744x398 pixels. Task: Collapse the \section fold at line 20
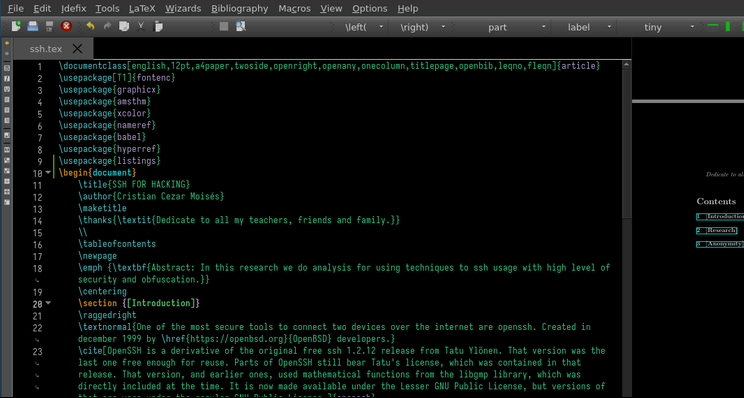point(48,303)
